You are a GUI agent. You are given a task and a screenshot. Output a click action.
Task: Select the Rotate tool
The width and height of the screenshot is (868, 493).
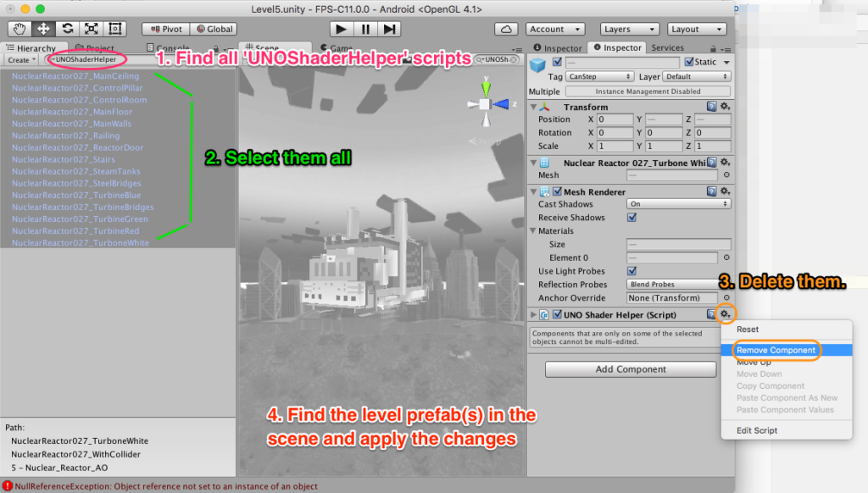pos(68,29)
